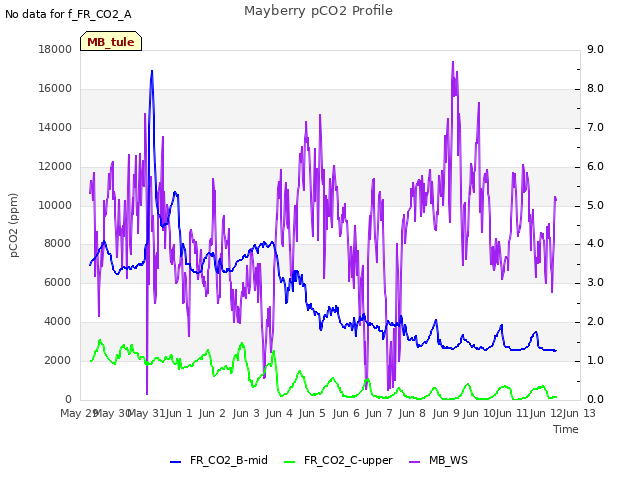Click the 6.0 right axis tick label
The image size is (640, 480).
(x=595, y=166)
